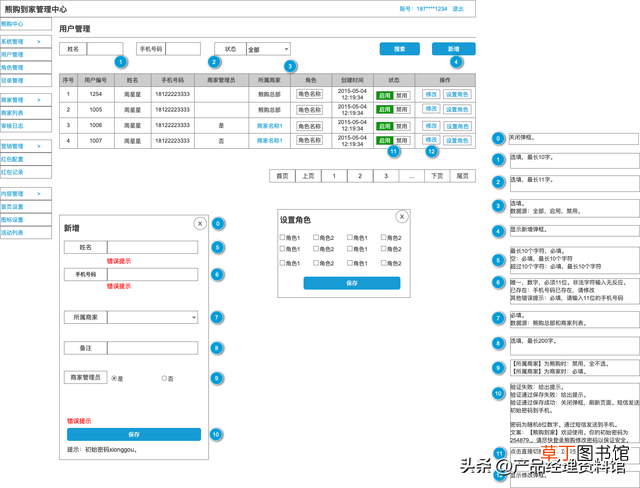Screen dimensions: 640x488
Task: Click 角色名称 box for user 1007
Action: point(309,140)
